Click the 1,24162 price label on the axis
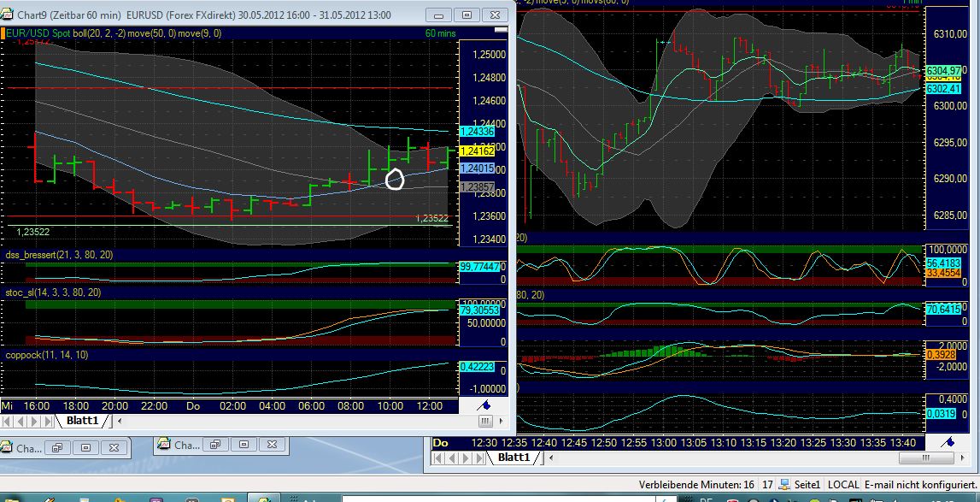This screenshot has height=502, width=980. pyautogui.click(x=477, y=152)
